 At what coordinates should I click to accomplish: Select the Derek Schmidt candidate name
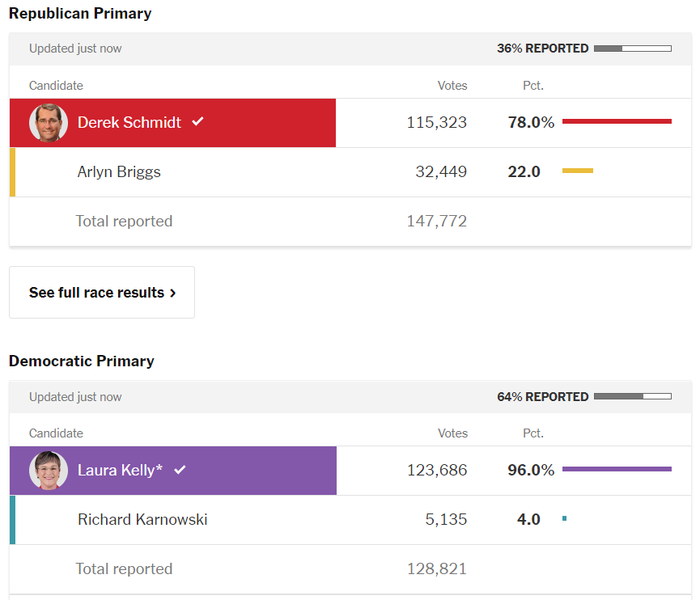129,123
